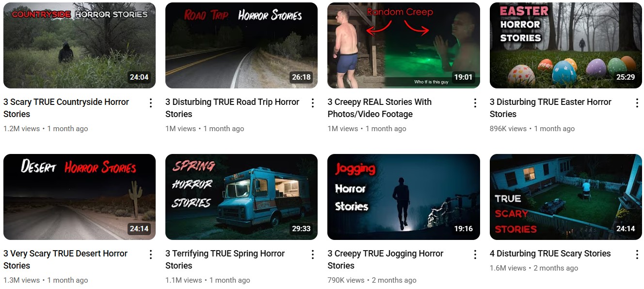Open the Spring Horror Stories ice cream truck thumbnail
This screenshot has width=644, height=289.
pyautogui.click(x=241, y=197)
